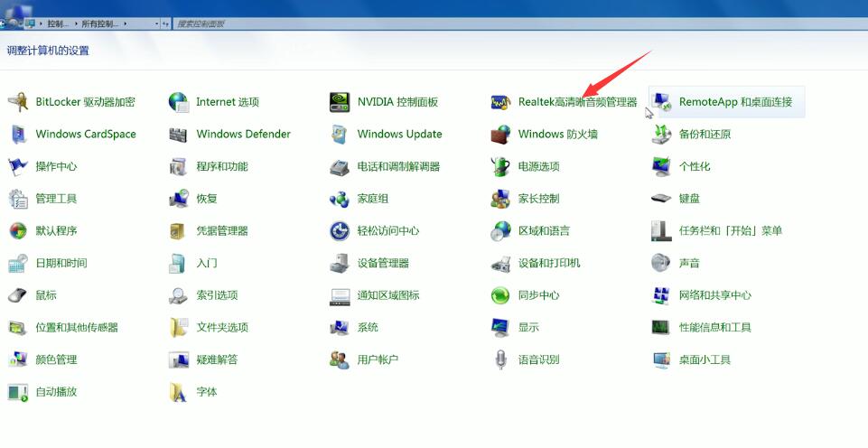This screenshot has width=868, height=448.
Task: Select the 控制... breadcrumb in address bar
Action: [x=58, y=23]
